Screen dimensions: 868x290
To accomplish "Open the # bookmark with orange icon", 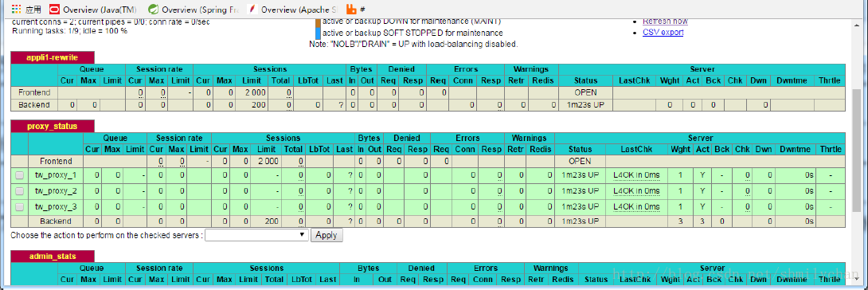I will pos(355,10).
